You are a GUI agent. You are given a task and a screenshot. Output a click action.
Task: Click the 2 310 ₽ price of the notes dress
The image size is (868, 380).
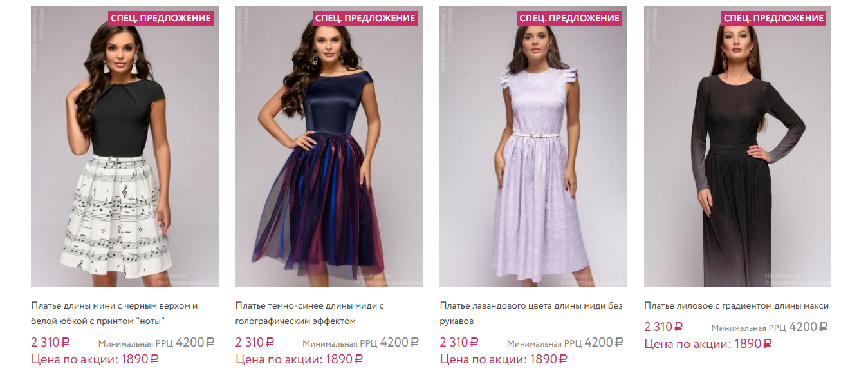50,343
